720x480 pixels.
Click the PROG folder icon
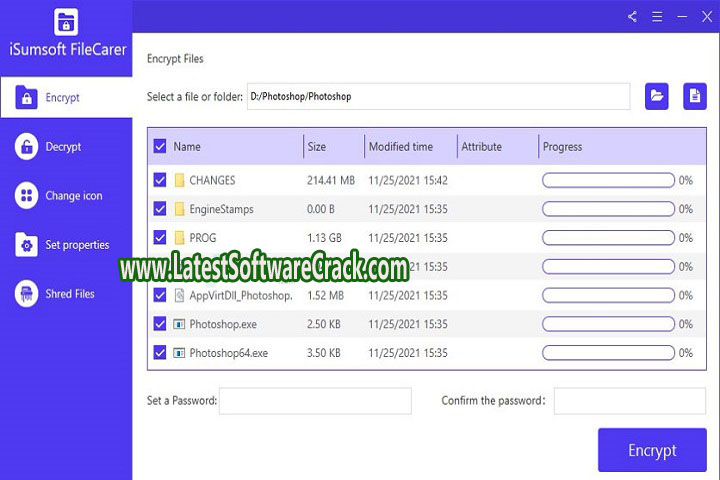[x=179, y=237]
